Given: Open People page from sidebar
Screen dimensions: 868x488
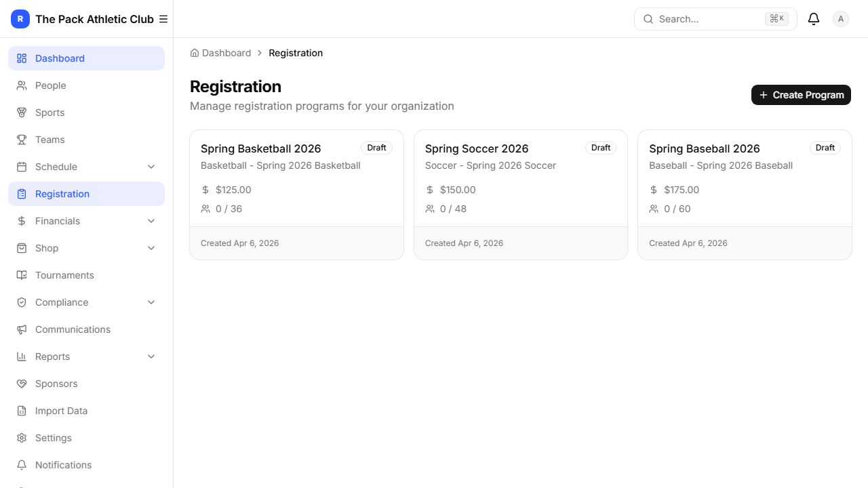Looking at the screenshot, I should coord(86,85).
